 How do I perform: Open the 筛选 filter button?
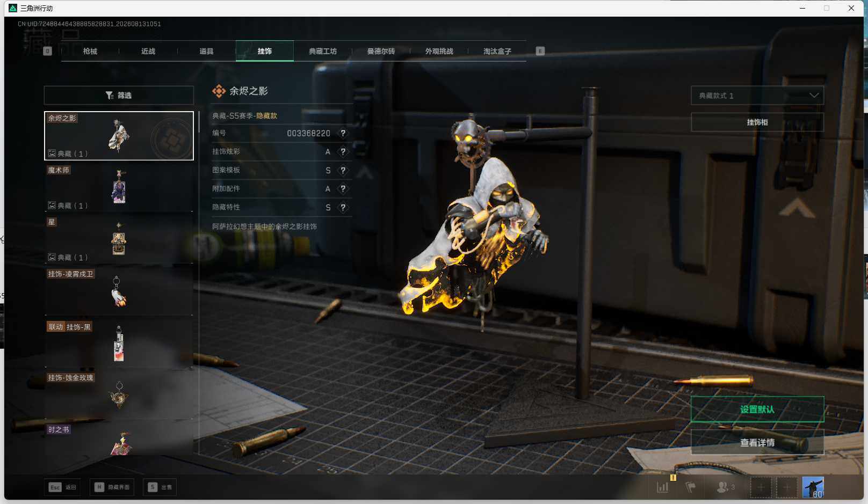point(119,95)
